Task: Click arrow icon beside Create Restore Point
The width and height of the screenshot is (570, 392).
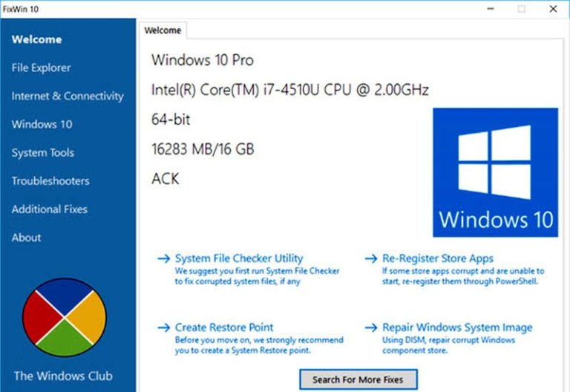Action: 163,327
